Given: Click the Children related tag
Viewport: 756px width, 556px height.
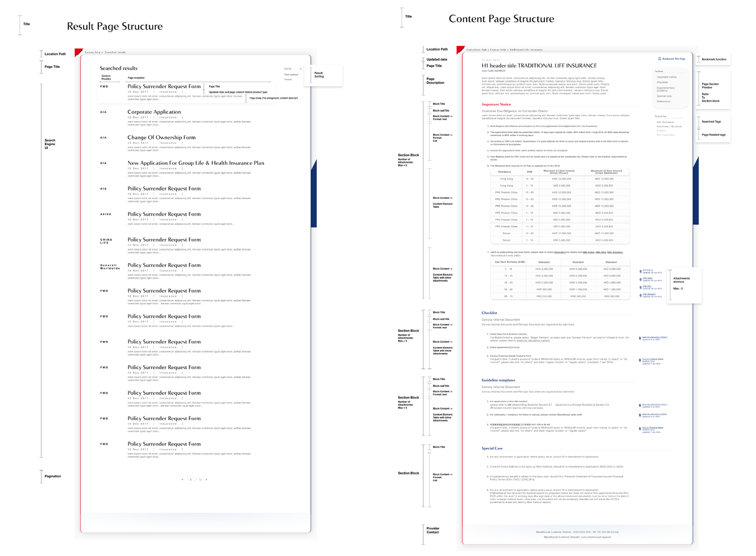Looking at the screenshot, I should pyautogui.click(x=661, y=131).
